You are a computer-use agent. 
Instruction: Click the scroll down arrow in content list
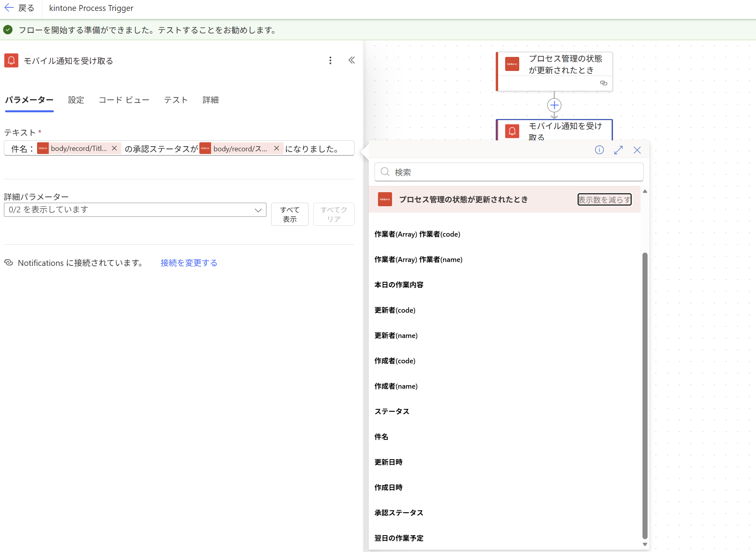(x=645, y=544)
